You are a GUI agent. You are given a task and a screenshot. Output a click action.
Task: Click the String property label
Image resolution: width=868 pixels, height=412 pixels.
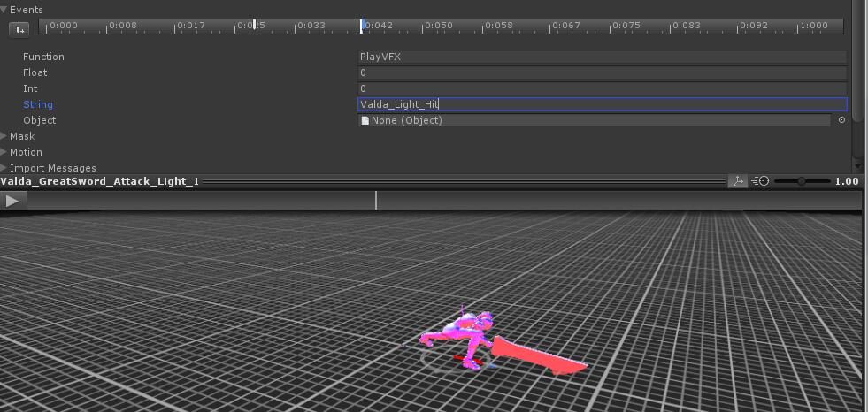(x=38, y=104)
